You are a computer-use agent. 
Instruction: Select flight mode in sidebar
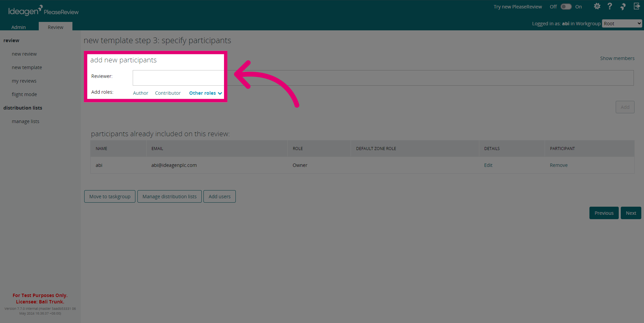point(24,94)
